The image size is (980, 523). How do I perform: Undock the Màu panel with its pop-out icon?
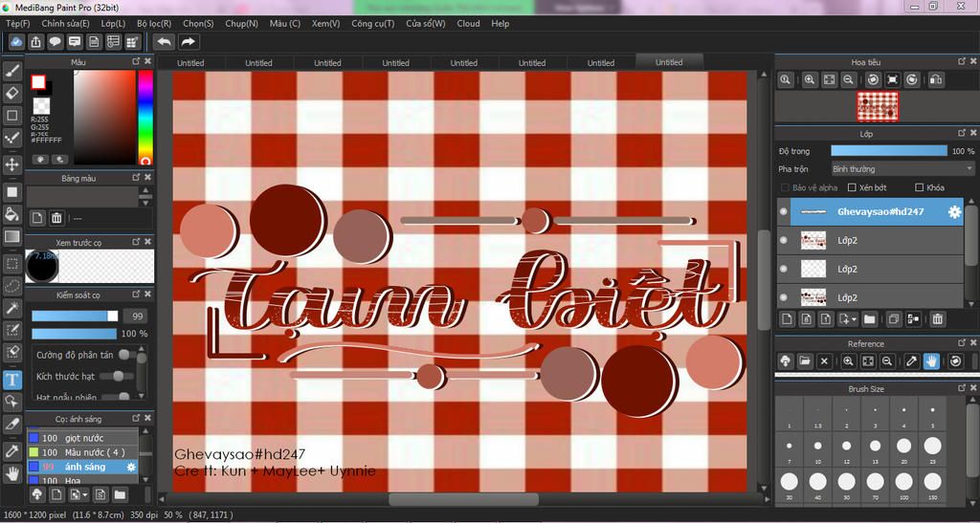click(x=136, y=61)
